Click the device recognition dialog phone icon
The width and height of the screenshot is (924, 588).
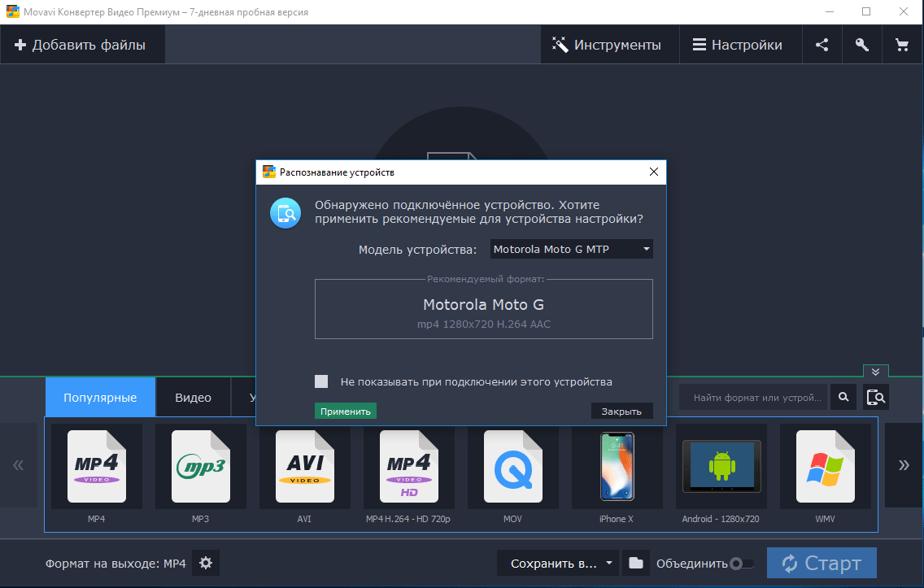click(x=285, y=213)
